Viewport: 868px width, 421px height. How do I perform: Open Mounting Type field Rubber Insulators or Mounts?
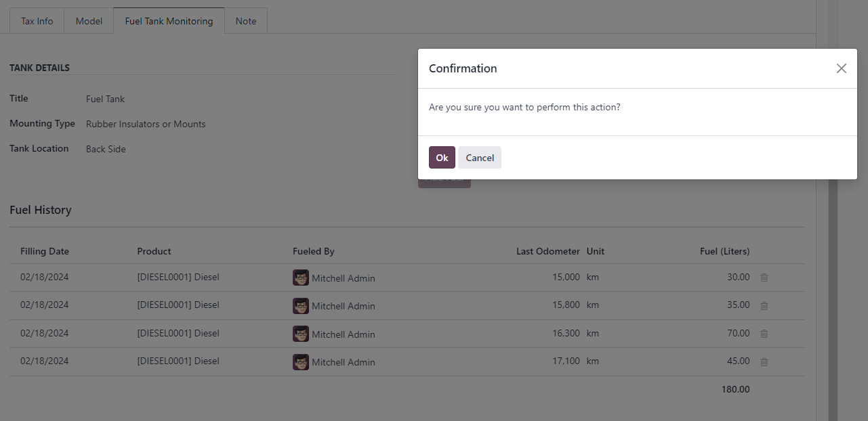(146, 124)
